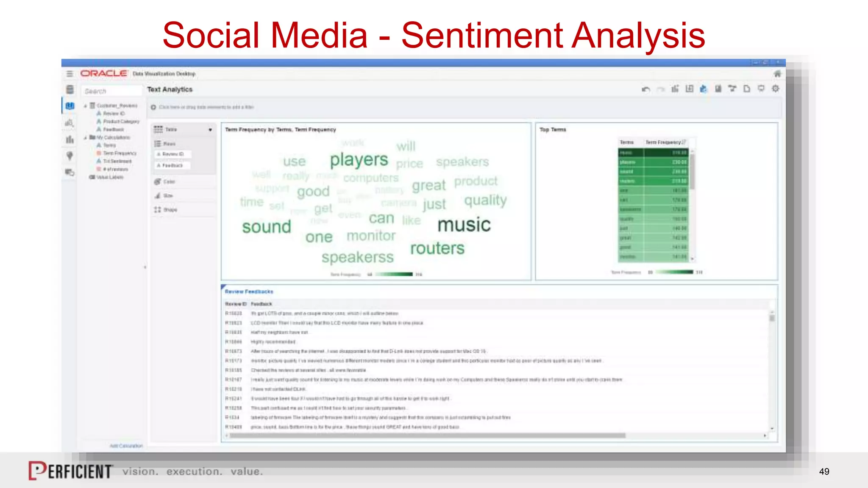Viewport: 868px width, 488px height.
Task: Click the Save icon in toolbar
Action: pos(718,89)
